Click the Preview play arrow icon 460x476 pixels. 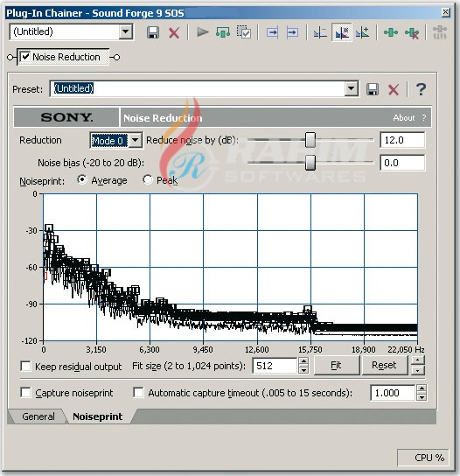coord(202,31)
